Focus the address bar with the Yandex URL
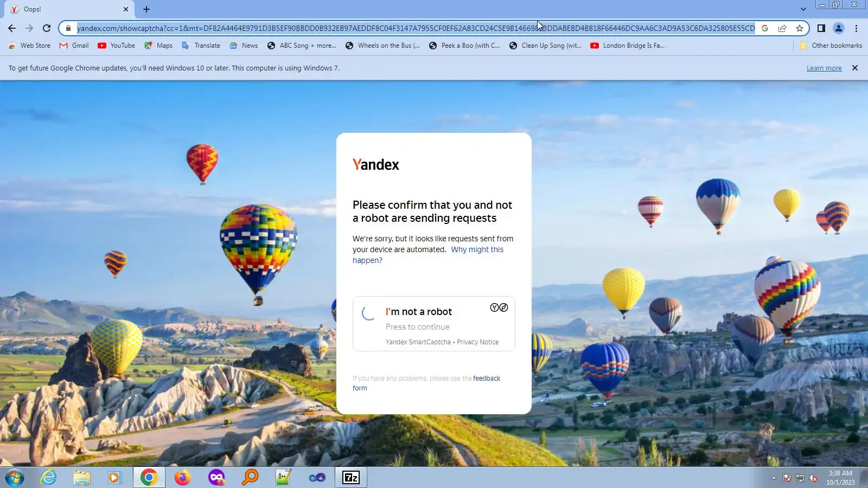Viewport: 868px width, 488px height. coord(416,28)
